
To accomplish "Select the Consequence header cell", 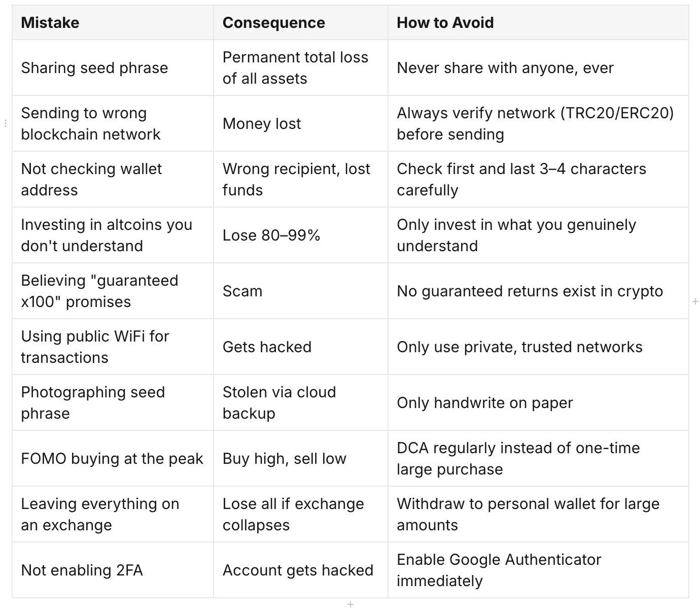I will click(x=301, y=23).
